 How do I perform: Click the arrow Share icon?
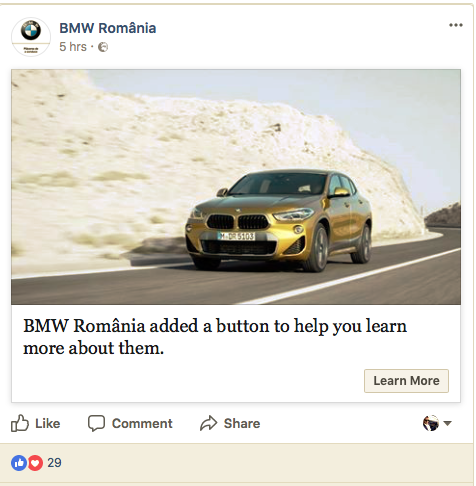click(209, 423)
